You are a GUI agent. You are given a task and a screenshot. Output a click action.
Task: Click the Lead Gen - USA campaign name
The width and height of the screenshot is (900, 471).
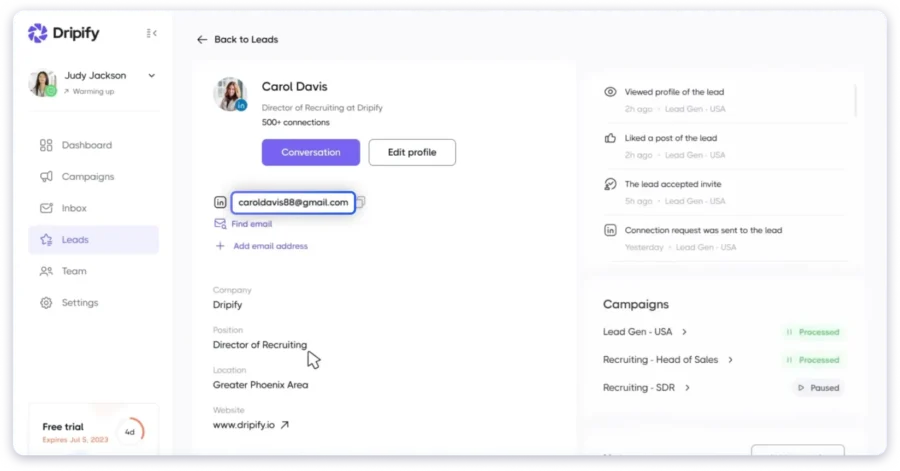(x=637, y=332)
